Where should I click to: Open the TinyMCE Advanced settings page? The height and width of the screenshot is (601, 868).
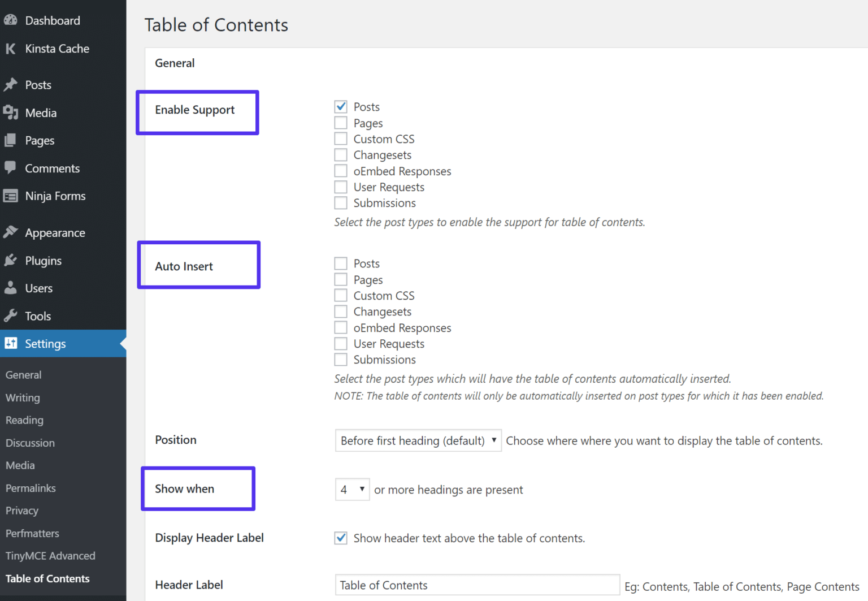(x=50, y=556)
